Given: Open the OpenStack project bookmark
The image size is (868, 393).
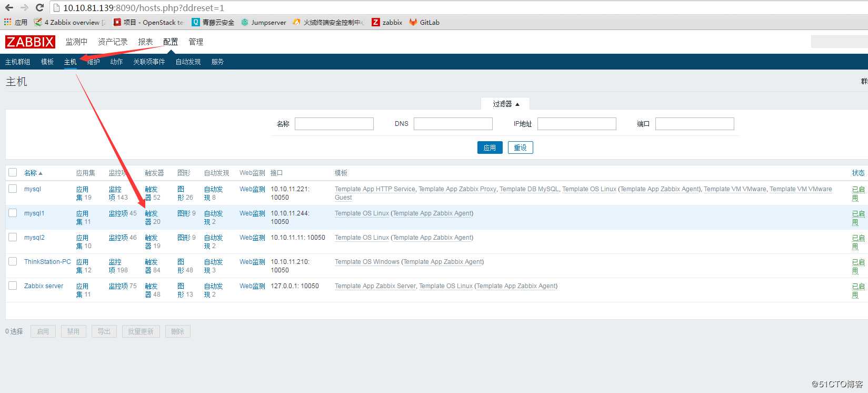Looking at the screenshot, I should pyautogui.click(x=148, y=22).
